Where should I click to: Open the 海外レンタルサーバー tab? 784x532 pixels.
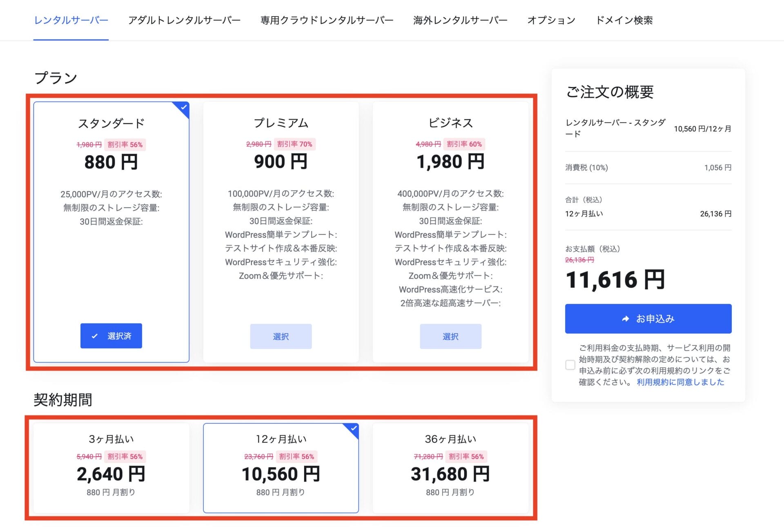(461, 20)
